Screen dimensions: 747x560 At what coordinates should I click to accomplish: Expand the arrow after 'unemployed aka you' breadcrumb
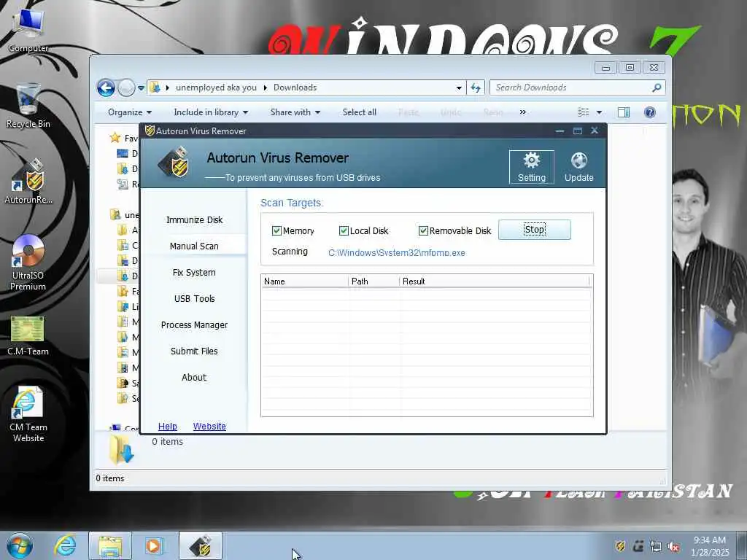(266, 87)
